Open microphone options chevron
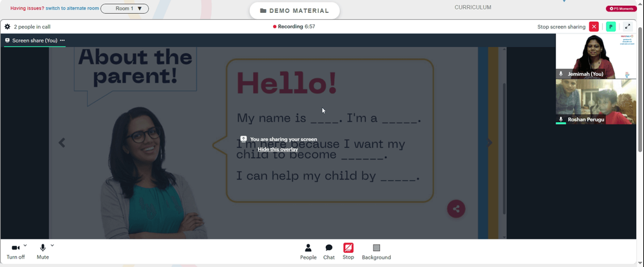This screenshot has width=644, height=267. tap(52, 245)
